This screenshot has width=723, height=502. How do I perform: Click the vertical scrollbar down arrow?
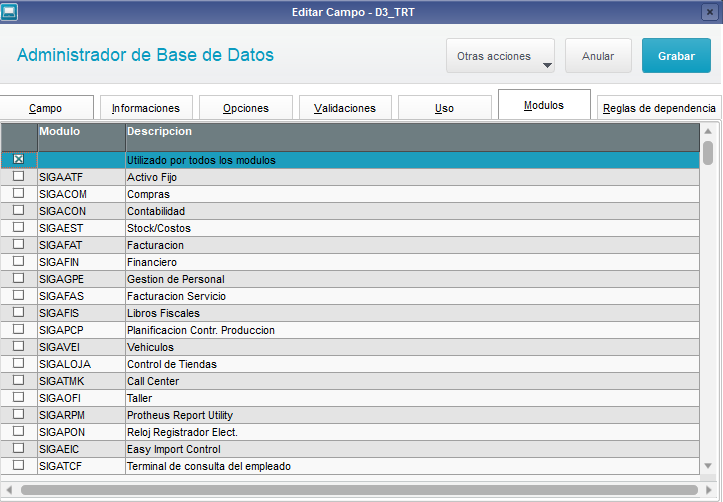(x=708, y=466)
